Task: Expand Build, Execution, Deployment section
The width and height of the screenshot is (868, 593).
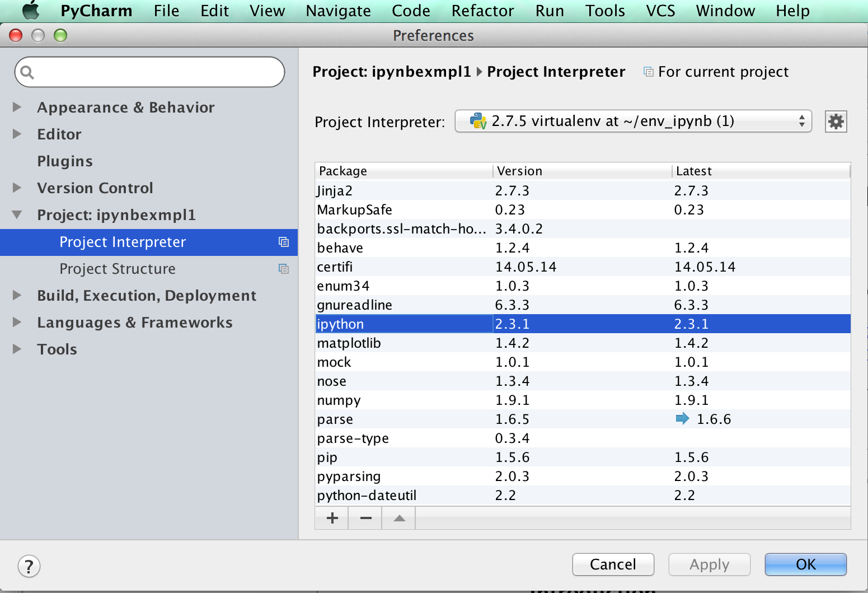Action: pyautogui.click(x=17, y=295)
